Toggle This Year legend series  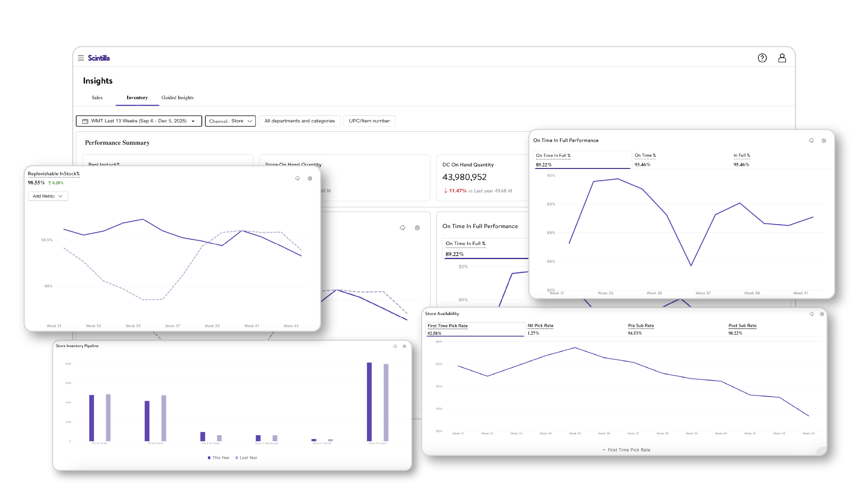click(x=219, y=458)
